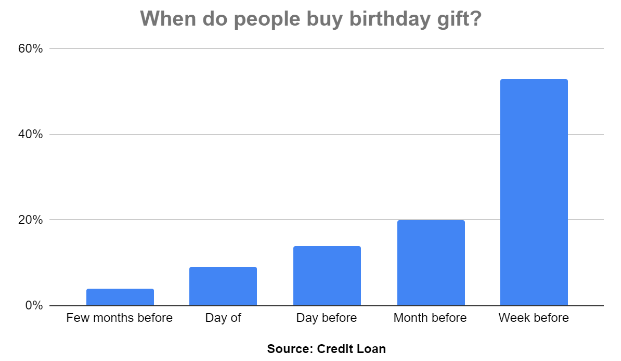Select the Month before bar

coord(431,263)
